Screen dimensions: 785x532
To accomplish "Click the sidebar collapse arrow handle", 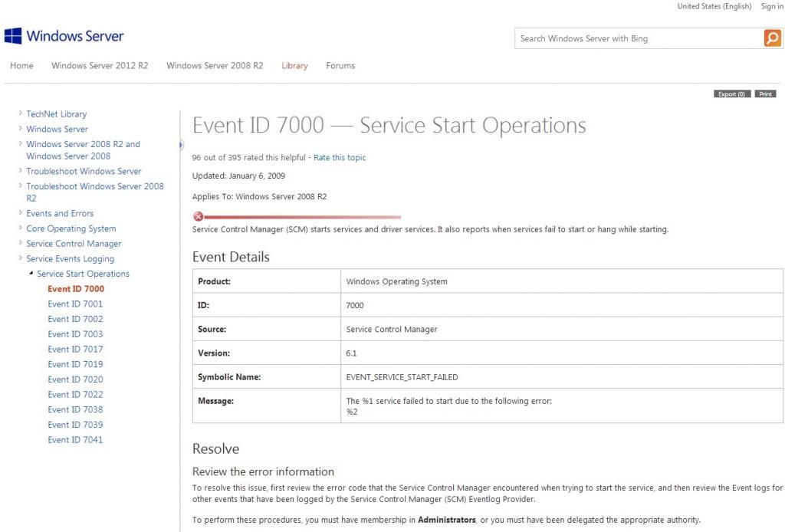I will pos(181,145).
